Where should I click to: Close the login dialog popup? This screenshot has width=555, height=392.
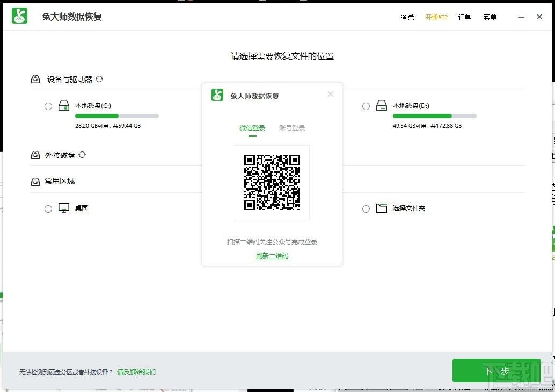tap(331, 94)
